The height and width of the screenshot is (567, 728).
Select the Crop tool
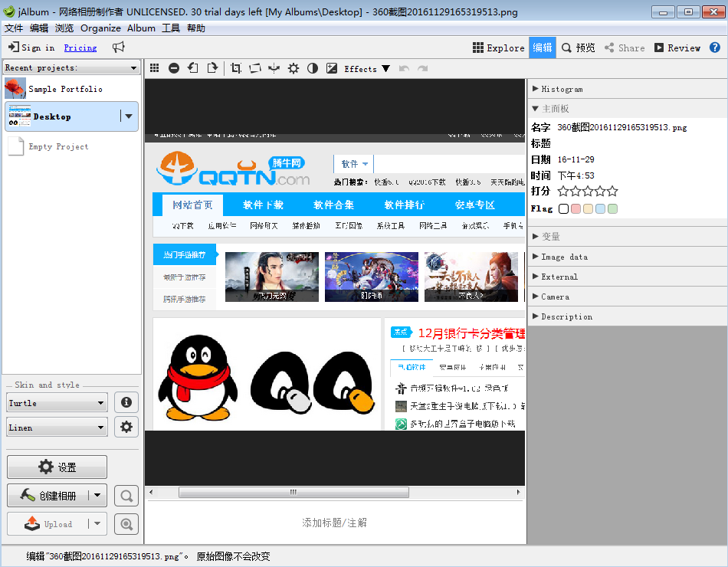click(x=236, y=68)
